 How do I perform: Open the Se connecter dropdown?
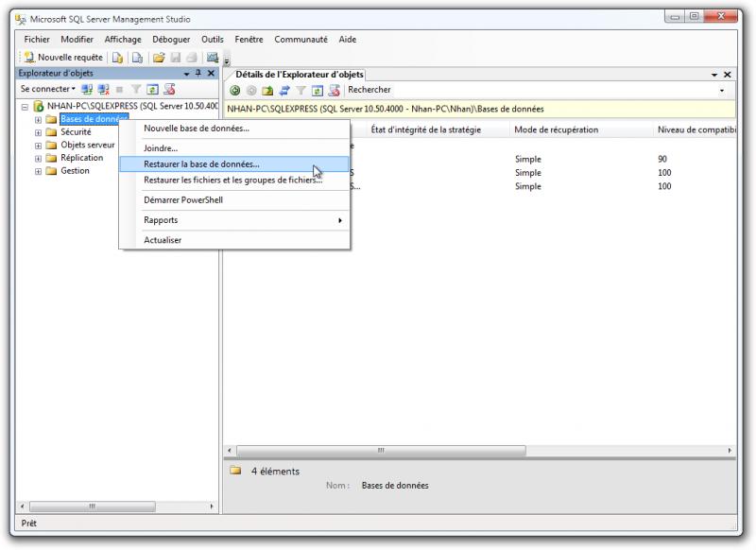[x=48, y=89]
